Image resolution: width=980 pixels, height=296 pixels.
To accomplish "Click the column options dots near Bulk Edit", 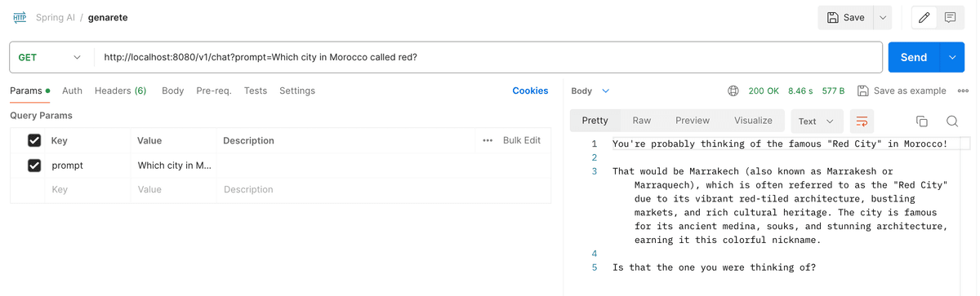I will (488, 140).
